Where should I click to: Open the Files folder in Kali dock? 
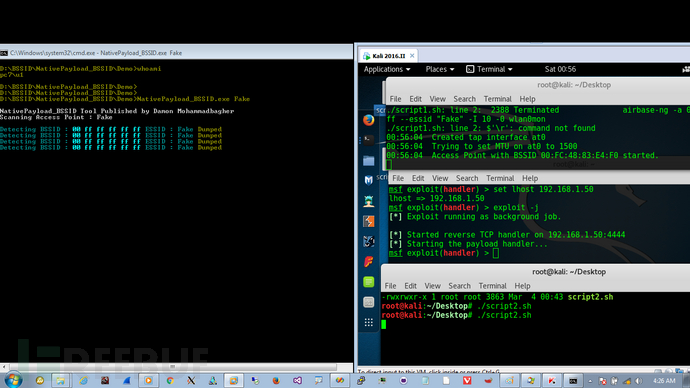pyautogui.click(x=369, y=161)
